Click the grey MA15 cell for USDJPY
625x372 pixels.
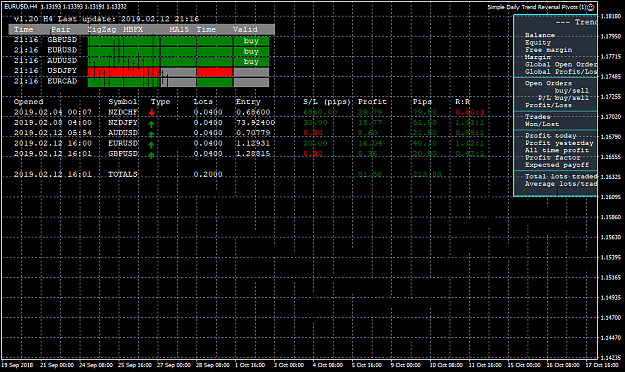[x=178, y=72]
